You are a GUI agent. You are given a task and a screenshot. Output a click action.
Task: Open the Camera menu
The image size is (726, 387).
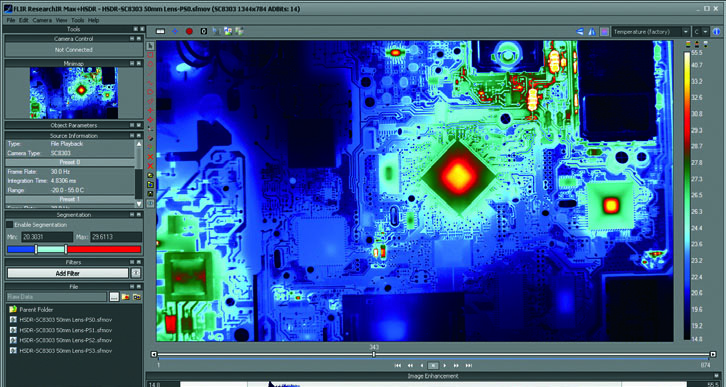(42, 20)
